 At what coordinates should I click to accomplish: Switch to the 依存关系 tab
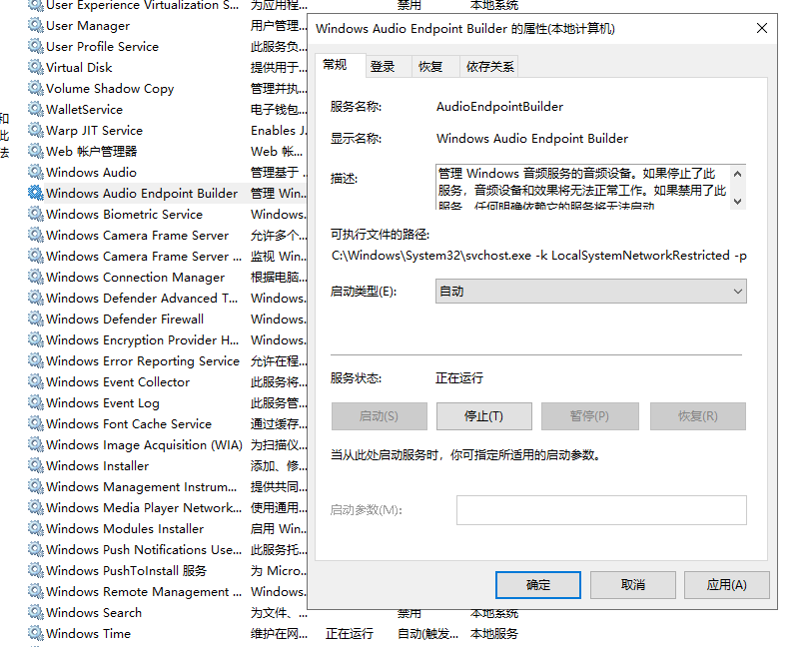(489, 67)
